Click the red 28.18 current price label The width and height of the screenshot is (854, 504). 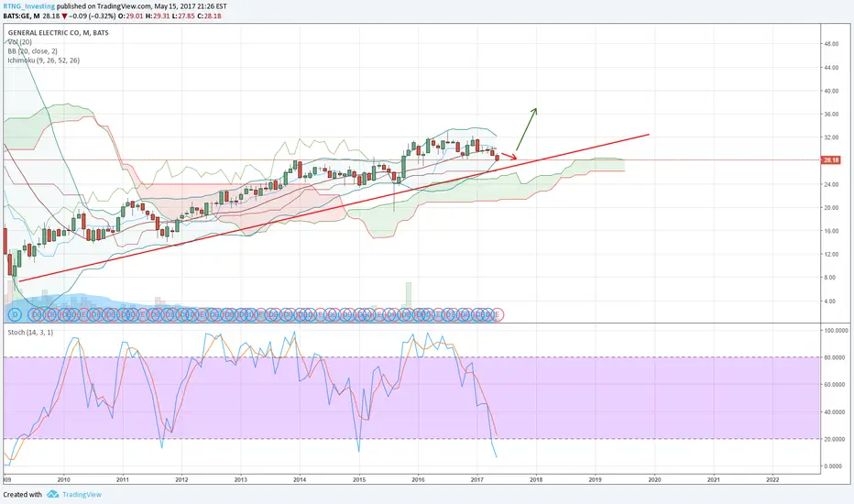pyautogui.click(x=830, y=160)
